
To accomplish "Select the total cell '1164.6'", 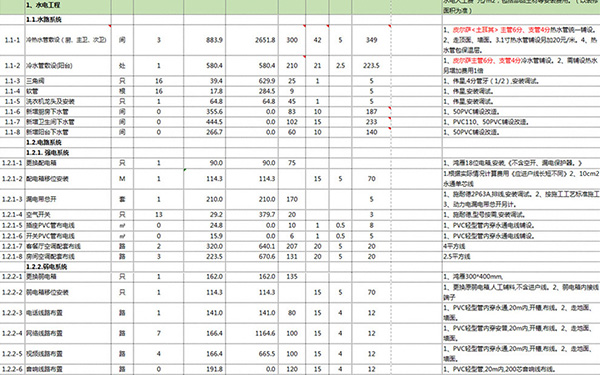I will pyautogui.click(x=252, y=333).
